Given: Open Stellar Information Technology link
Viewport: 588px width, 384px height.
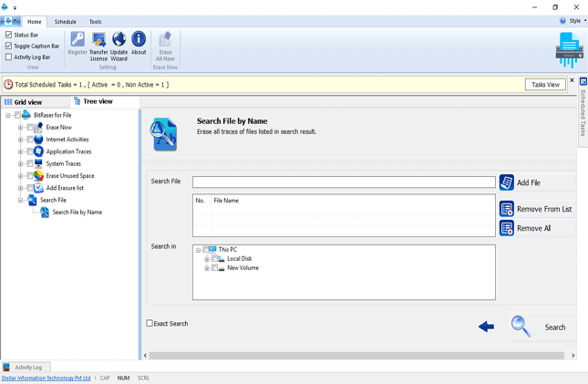Looking at the screenshot, I should tap(46, 378).
